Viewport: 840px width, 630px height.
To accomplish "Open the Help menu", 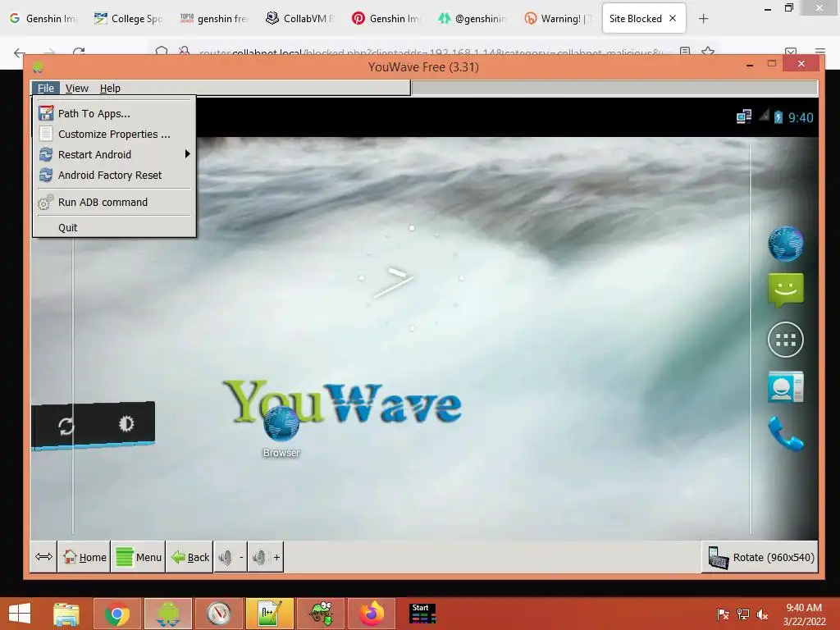I will [x=110, y=88].
